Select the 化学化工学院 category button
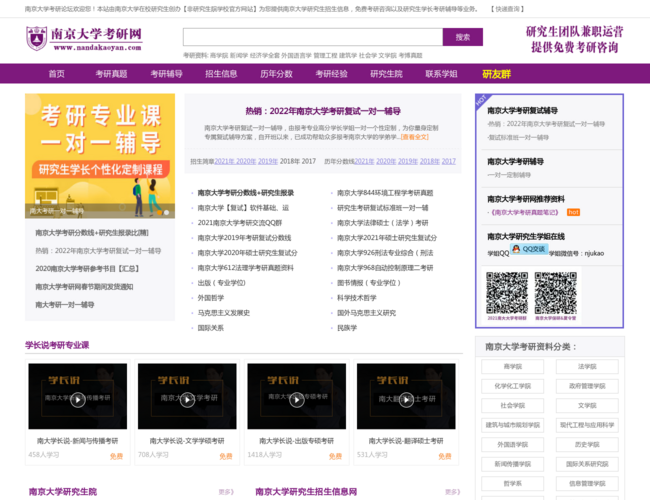Viewport: 650px width, 500px height. click(x=512, y=386)
